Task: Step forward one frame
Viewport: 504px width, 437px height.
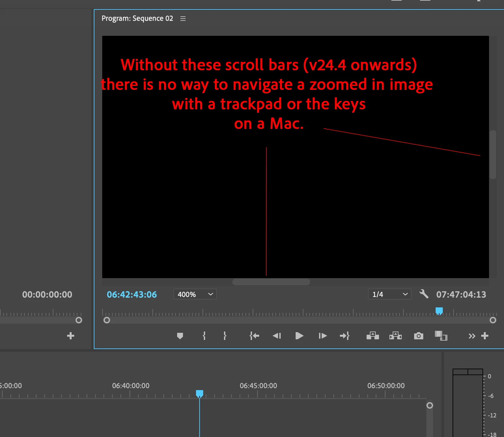Action: [x=323, y=336]
